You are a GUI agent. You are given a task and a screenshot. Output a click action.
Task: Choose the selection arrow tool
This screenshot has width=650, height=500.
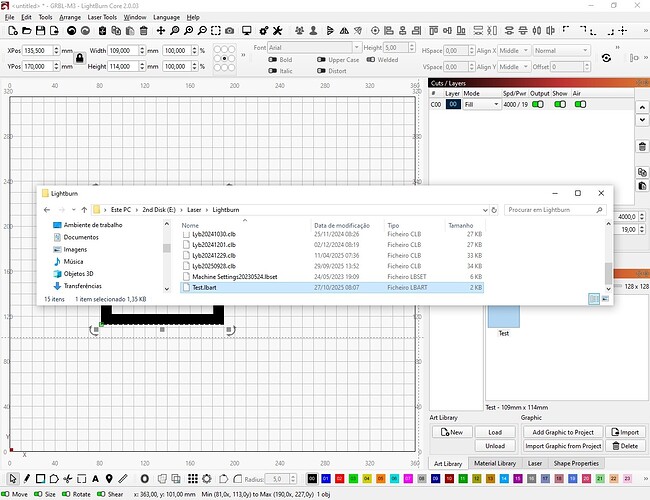11,479
